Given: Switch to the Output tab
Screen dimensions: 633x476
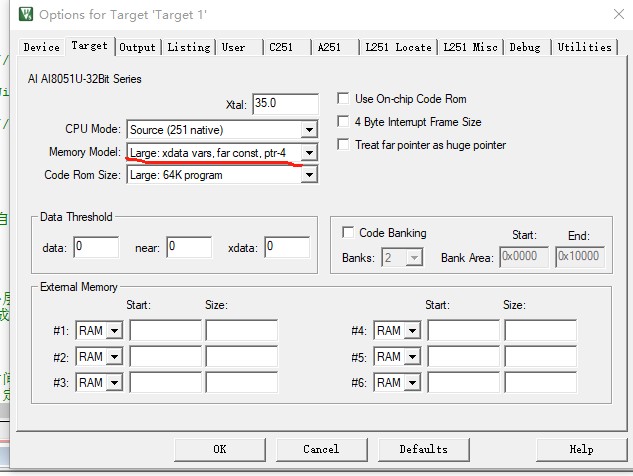Looking at the screenshot, I should coord(137,47).
